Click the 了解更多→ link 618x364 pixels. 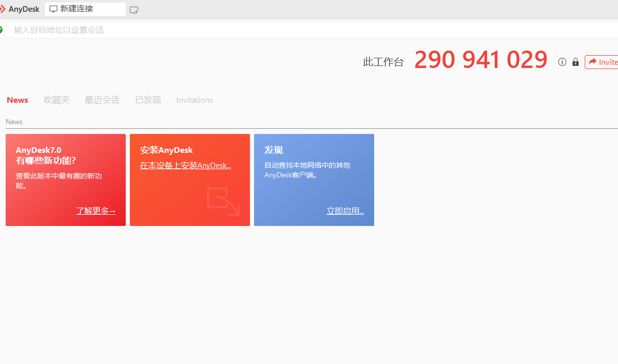pos(96,211)
